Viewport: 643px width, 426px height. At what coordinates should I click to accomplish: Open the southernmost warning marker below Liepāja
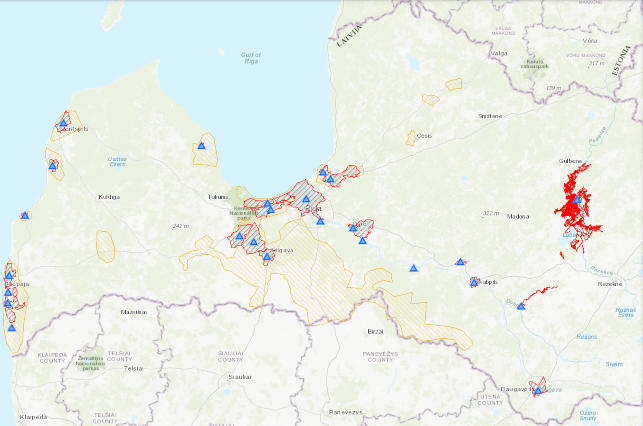[x=12, y=327]
